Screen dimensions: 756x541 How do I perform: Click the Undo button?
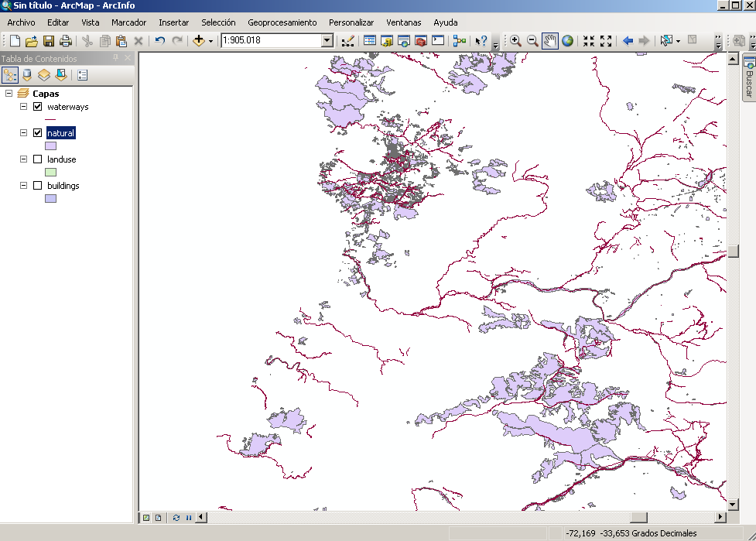click(159, 41)
